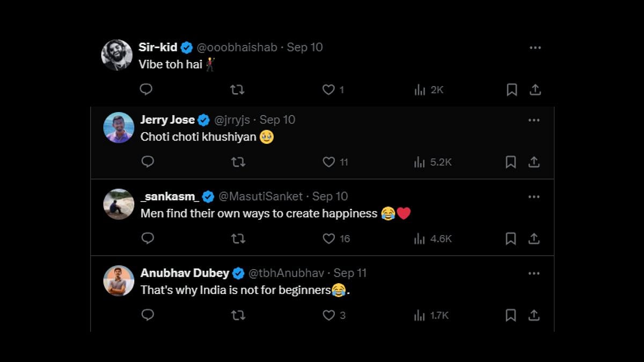Like the _sankasm_ tweet
Image resolution: width=644 pixels, height=362 pixels.
tap(328, 239)
